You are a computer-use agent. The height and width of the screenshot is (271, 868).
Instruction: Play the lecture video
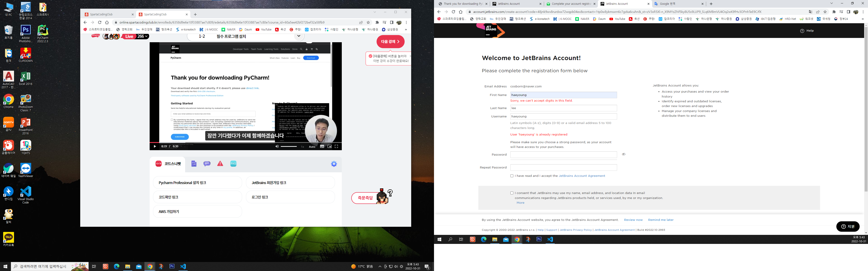[x=155, y=146]
